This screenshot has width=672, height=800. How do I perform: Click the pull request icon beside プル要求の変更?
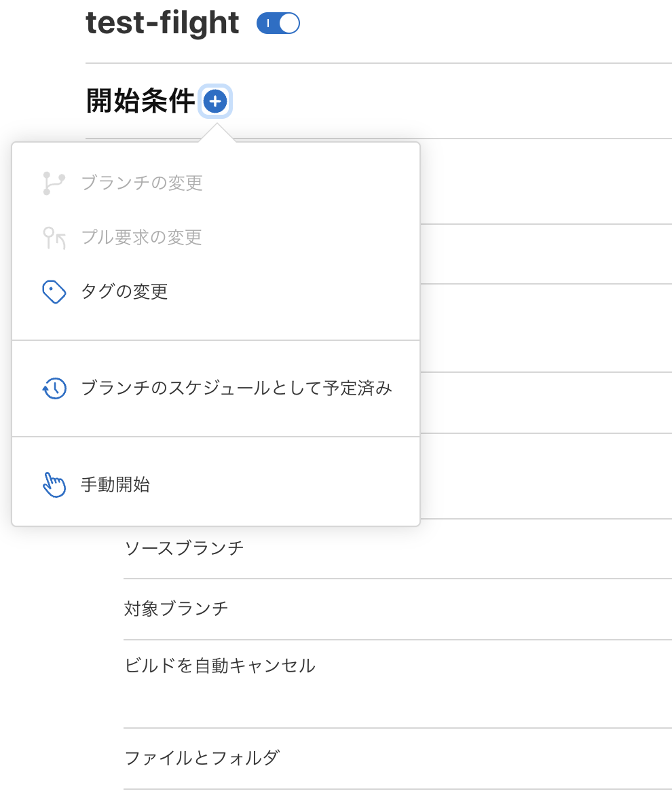pos(54,238)
